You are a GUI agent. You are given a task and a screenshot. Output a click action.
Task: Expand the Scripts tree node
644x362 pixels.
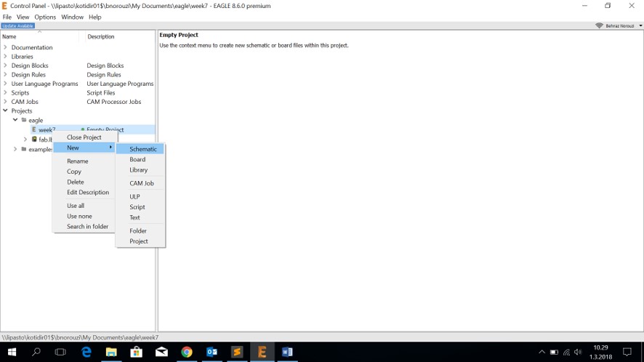pyautogui.click(x=5, y=92)
